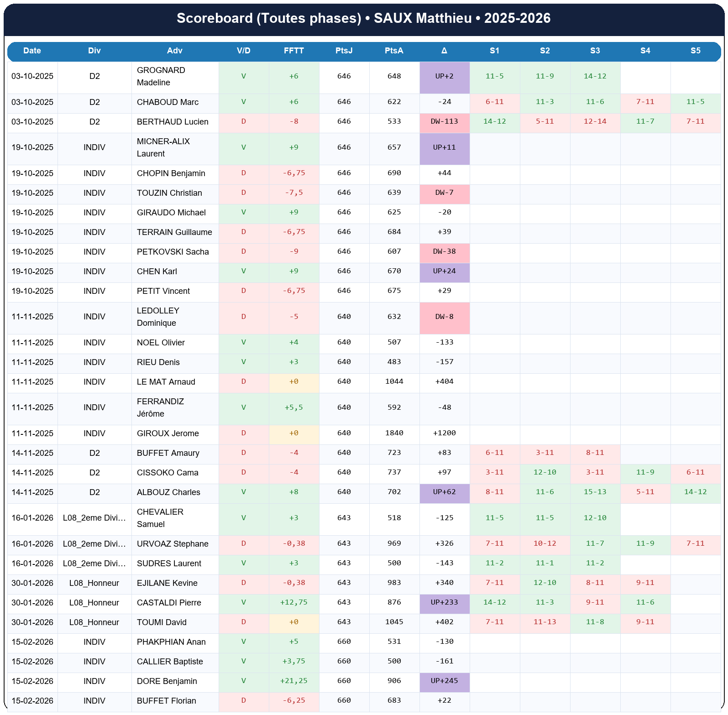This screenshot has width=728, height=715.
Task: Select the FFTT column header
Action: 293,51
